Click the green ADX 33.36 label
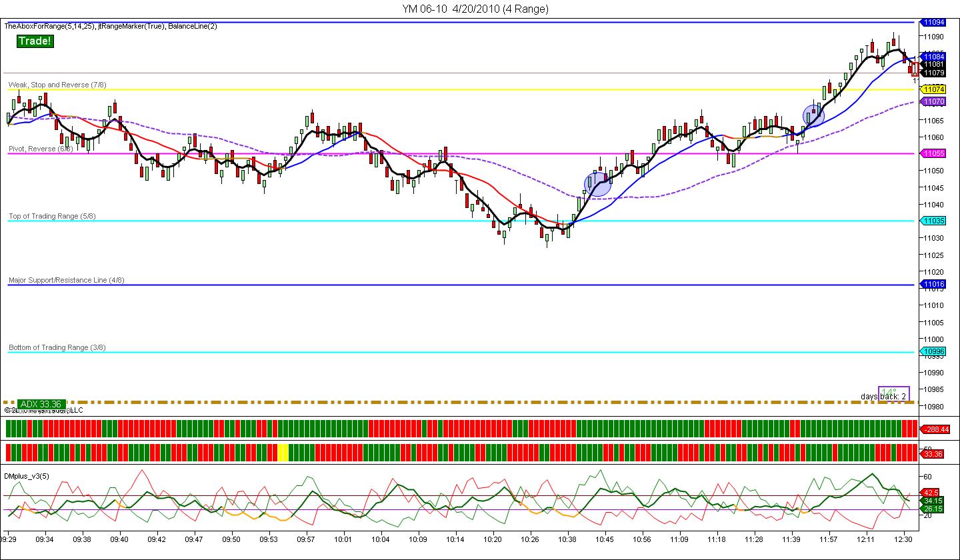Screen dimensions: 960x560 41,404
